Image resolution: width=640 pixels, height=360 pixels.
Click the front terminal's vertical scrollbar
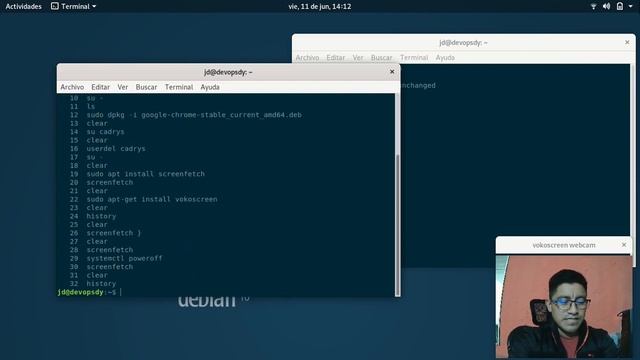click(397, 224)
